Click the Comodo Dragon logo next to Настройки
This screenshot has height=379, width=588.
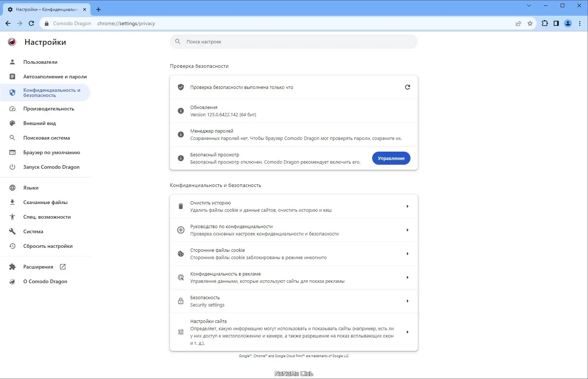coord(12,42)
